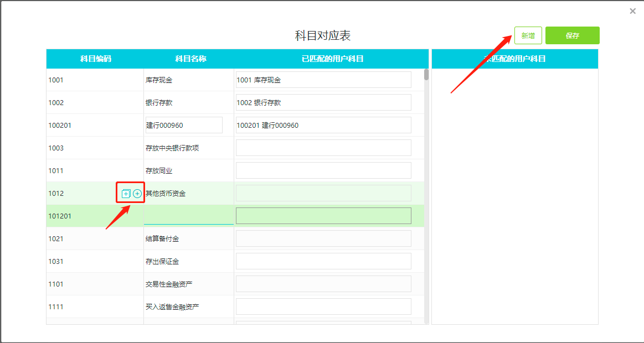Edit the name field '建行000960'

[184, 125]
